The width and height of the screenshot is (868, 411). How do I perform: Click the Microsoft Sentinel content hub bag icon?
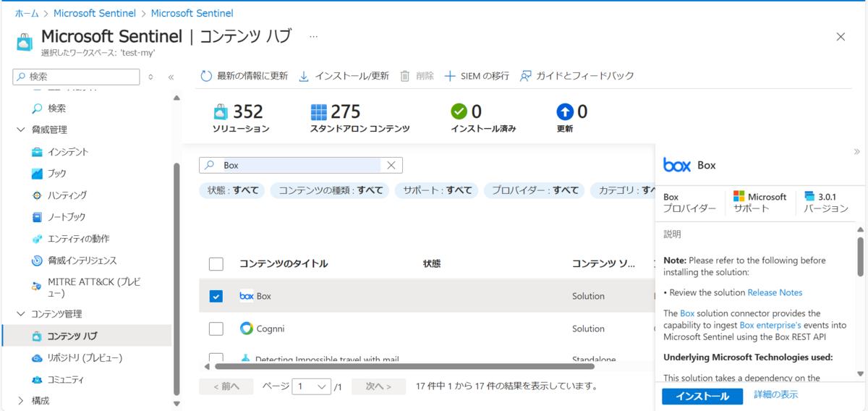pos(25,42)
